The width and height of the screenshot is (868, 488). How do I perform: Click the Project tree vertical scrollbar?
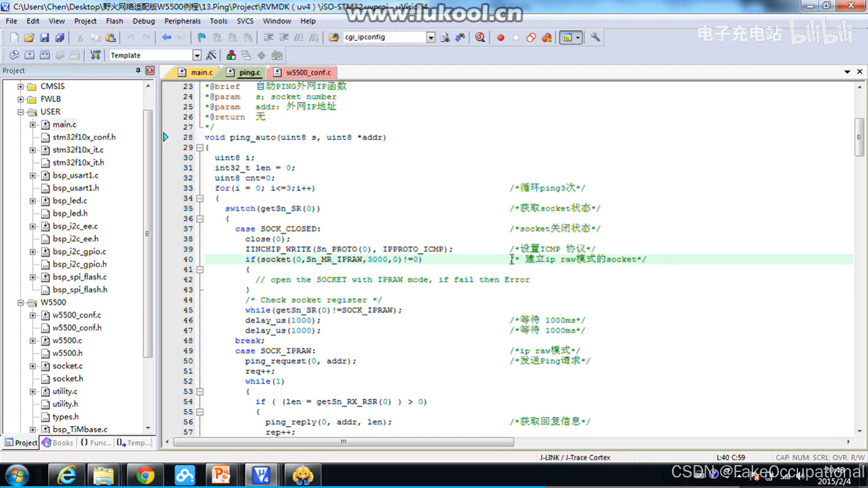tap(148, 234)
